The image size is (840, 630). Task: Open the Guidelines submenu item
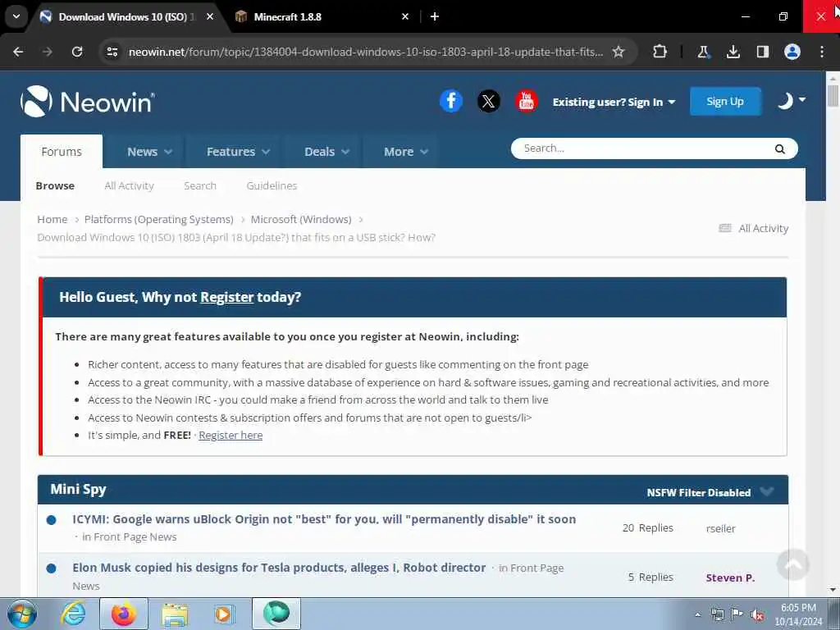coord(272,185)
